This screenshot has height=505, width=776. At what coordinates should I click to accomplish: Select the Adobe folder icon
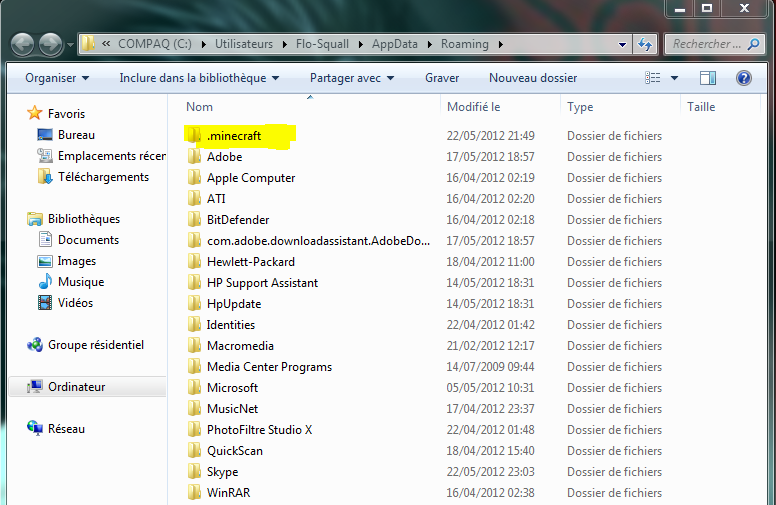pyautogui.click(x=194, y=156)
